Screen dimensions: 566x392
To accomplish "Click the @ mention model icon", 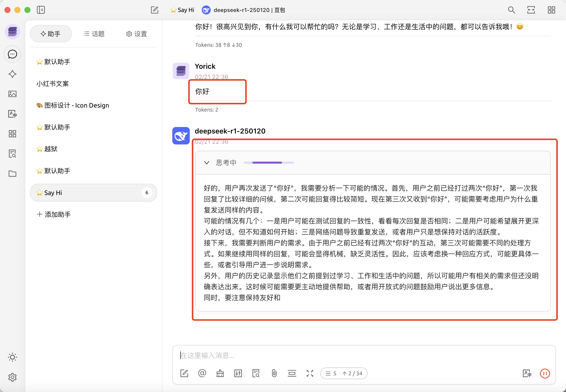I will click(202, 373).
